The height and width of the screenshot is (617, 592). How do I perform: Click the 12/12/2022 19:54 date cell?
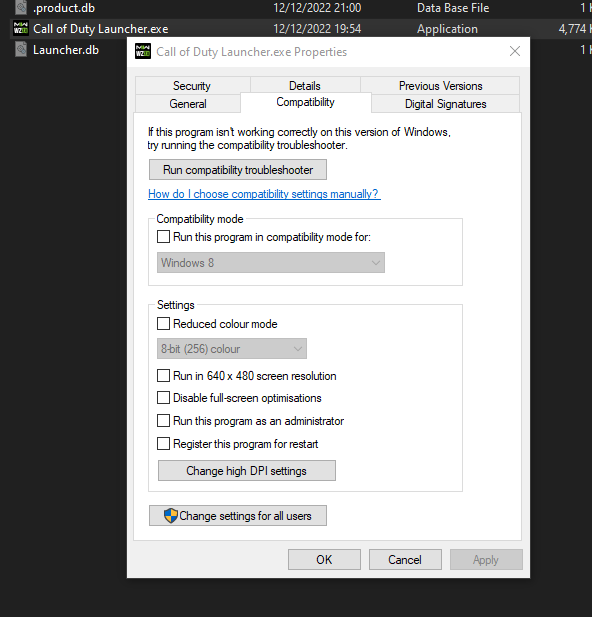point(317,29)
